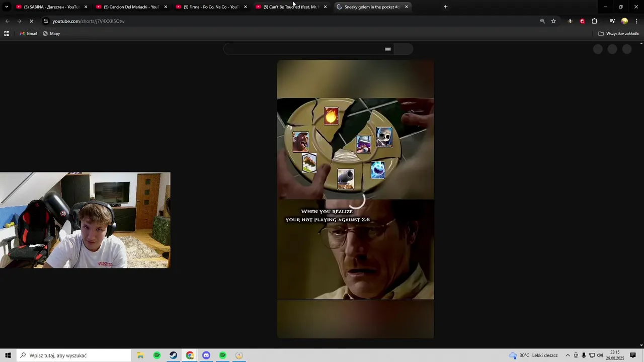Open the volume speaker tray icon

600,355
